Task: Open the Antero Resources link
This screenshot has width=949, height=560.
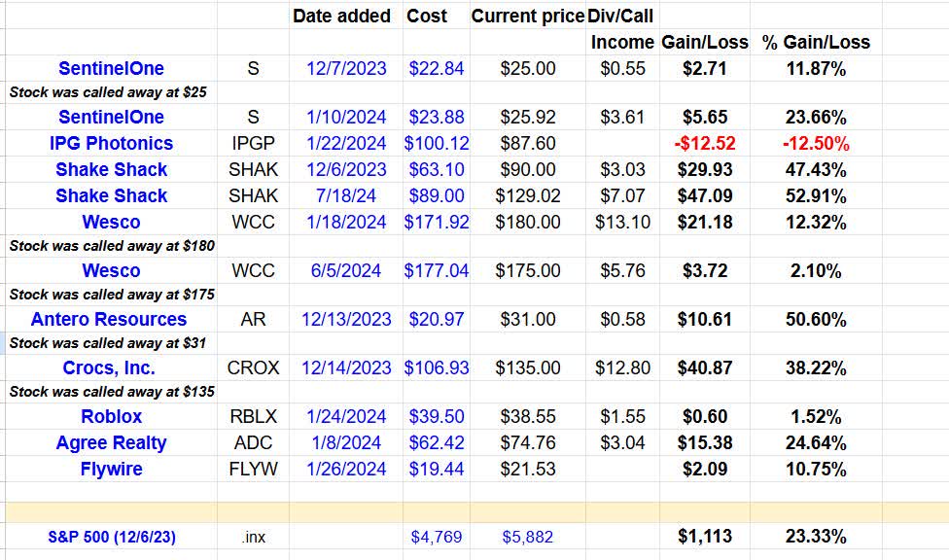Action: point(109,319)
